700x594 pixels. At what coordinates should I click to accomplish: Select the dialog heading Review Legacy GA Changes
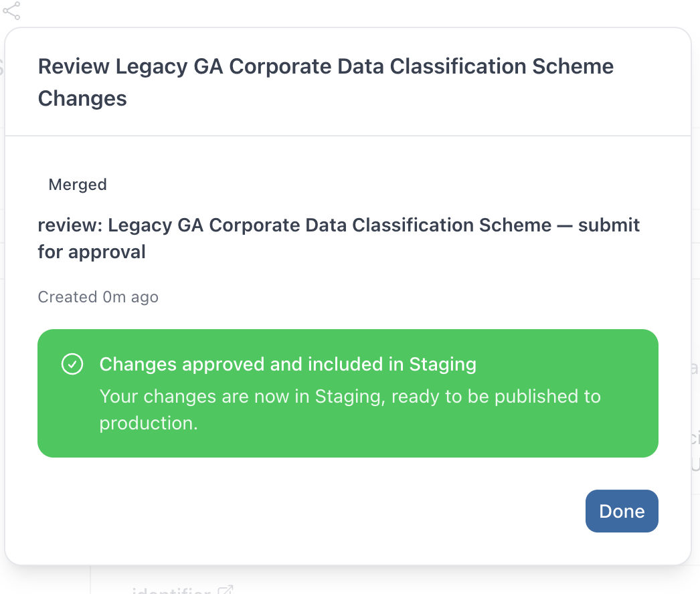pyautogui.click(x=326, y=82)
